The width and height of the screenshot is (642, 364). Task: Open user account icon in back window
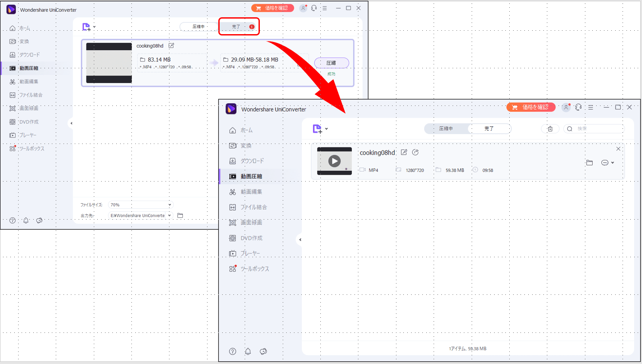[303, 8]
